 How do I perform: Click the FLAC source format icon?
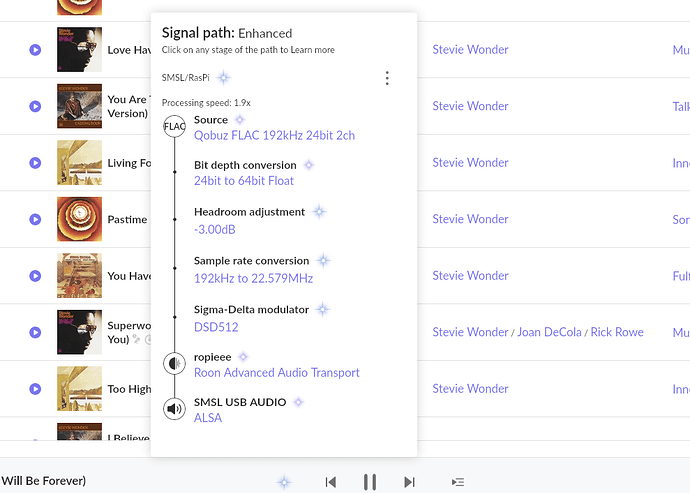(174, 126)
